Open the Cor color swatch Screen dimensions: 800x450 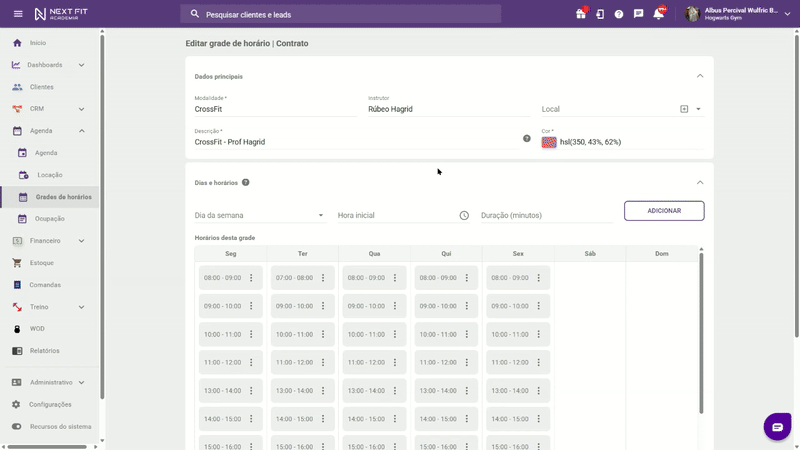(x=549, y=142)
